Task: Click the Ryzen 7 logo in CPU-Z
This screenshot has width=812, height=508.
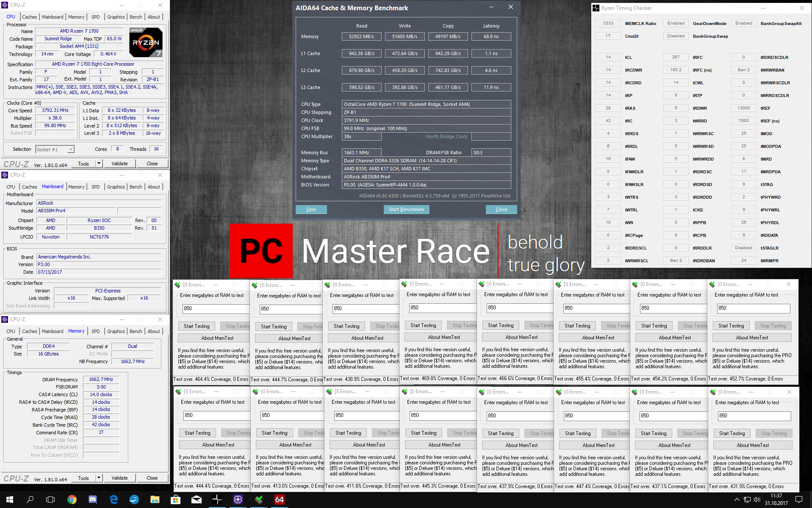Action: click(x=146, y=42)
